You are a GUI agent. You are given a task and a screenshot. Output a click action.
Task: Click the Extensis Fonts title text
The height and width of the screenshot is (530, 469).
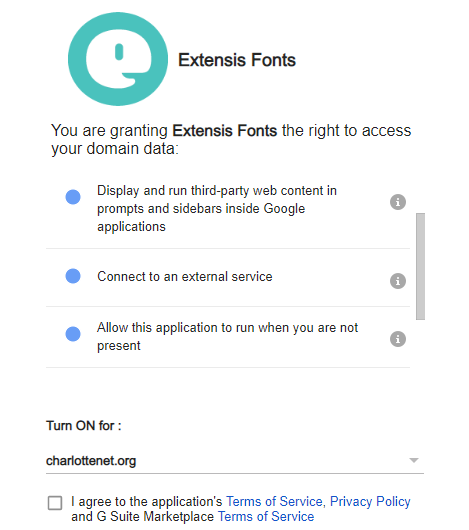click(x=237, y=60)
